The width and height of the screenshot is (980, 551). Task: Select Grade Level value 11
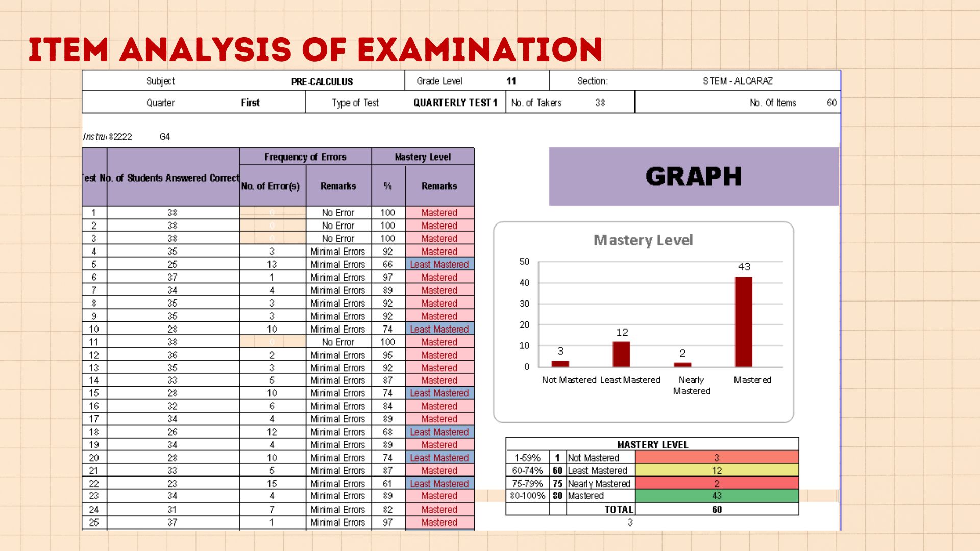click(x=511, y=81)
